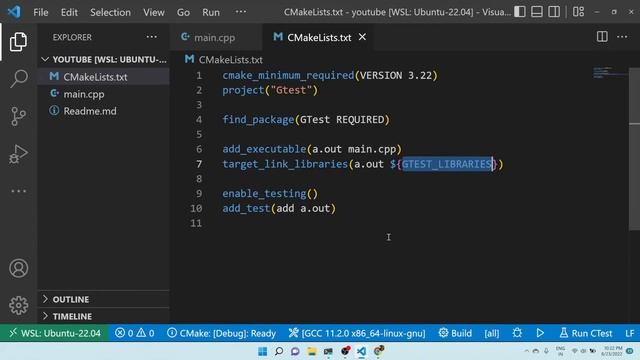Screen dimensions: 640x360
Task: Click the find_package line of code
Action: (x=306, y=120)
